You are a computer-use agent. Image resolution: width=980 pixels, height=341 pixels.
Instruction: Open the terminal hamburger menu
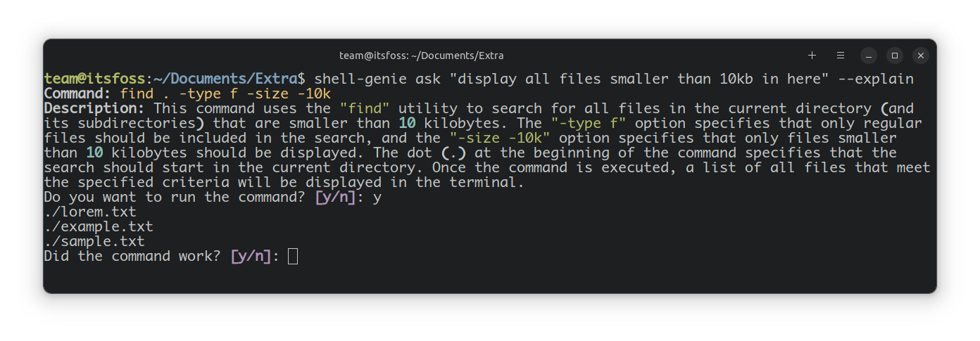pyautogui.click(x=840, y=55)
